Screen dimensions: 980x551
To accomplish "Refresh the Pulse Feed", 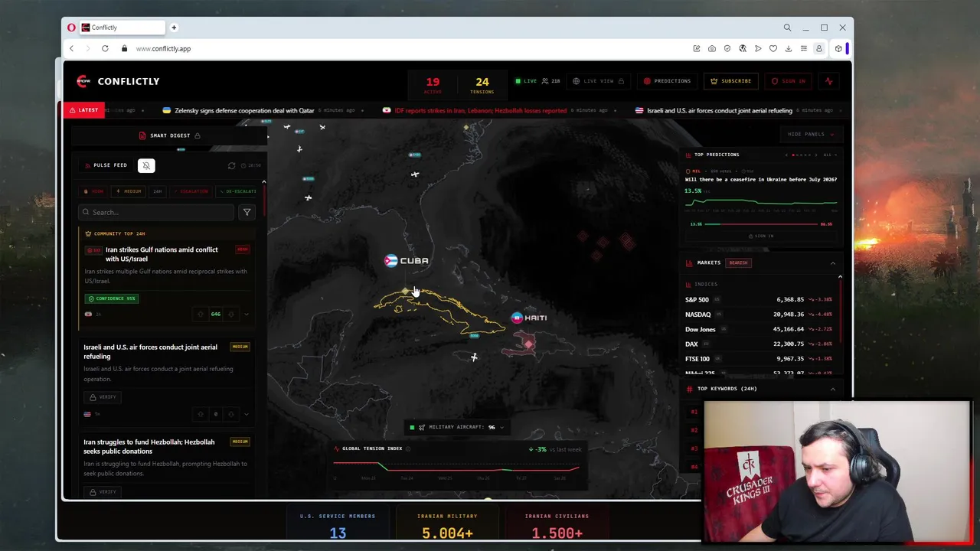I will 232,165.
